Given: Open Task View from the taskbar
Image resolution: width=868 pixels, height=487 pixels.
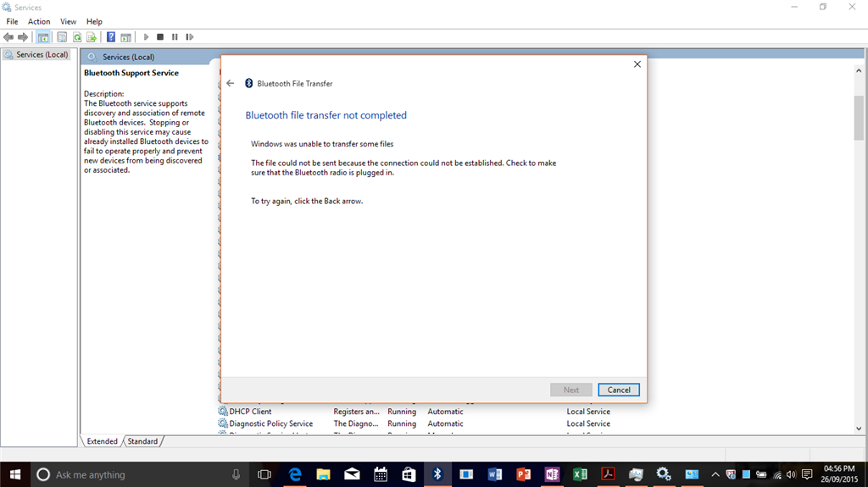Looking at the screenshot, I should pos(264,474).
